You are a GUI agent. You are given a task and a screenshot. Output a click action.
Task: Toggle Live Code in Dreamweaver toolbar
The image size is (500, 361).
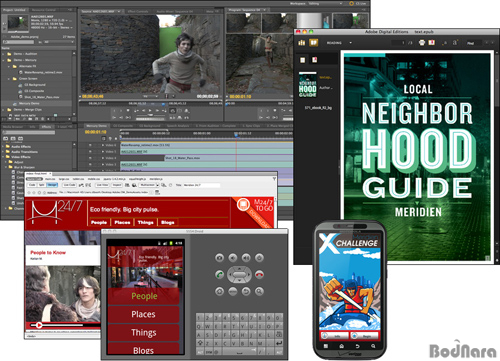point(69,185)
